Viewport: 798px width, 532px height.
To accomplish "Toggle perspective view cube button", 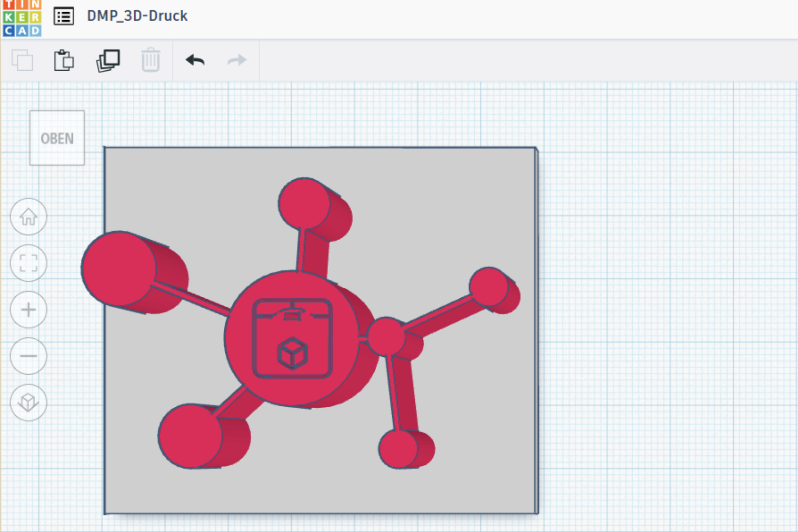I will coord(28,402).
